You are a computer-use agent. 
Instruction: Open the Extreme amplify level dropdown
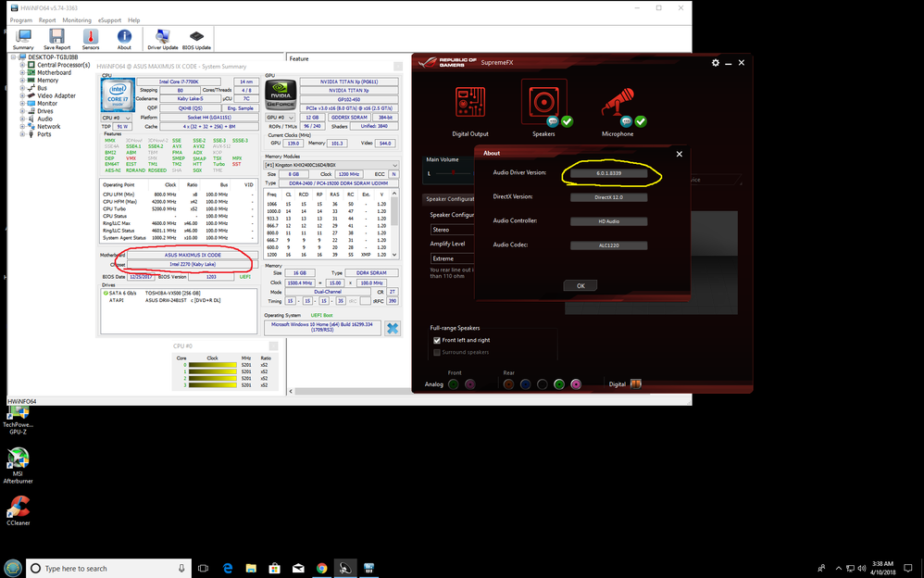(453, 258)
